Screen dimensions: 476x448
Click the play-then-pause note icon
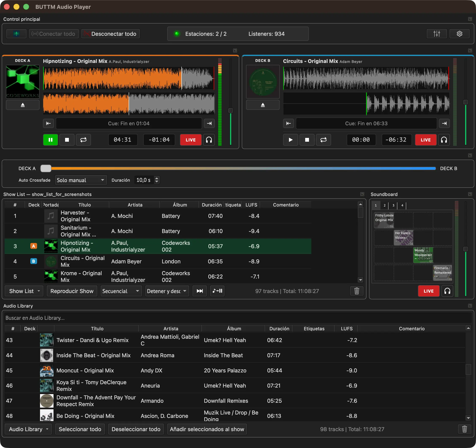point(217,291)
